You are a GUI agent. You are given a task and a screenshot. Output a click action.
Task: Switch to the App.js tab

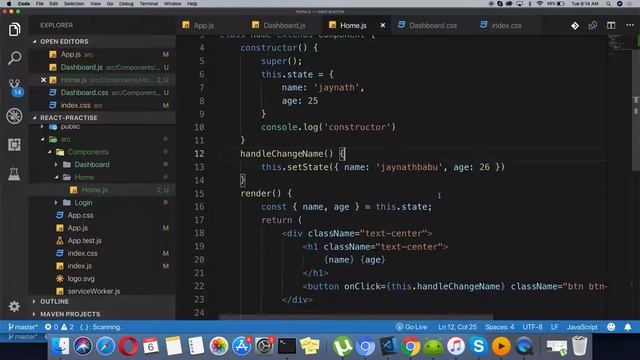point(203,25)
